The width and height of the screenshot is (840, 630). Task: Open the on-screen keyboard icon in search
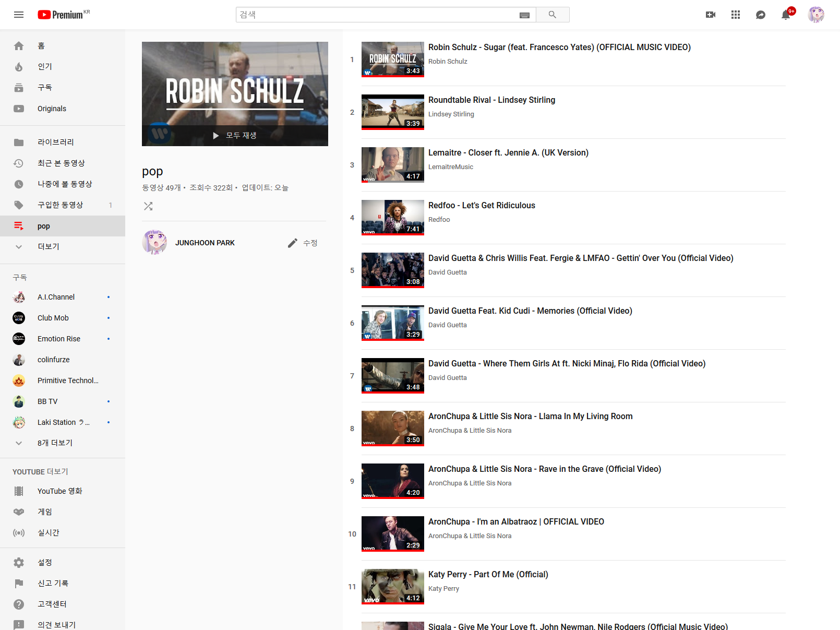point(524,15)
